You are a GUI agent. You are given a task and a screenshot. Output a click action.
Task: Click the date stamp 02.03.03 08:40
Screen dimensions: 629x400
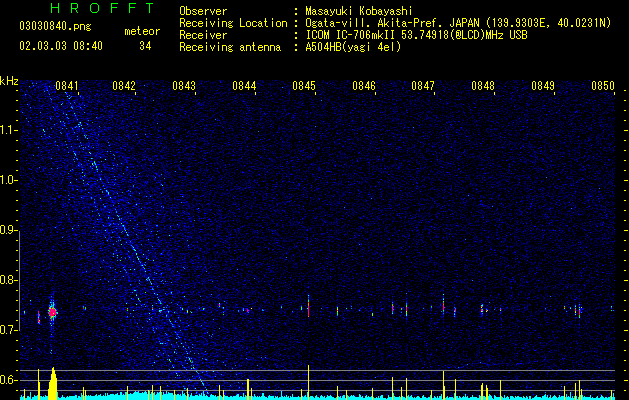click(61, 46)
